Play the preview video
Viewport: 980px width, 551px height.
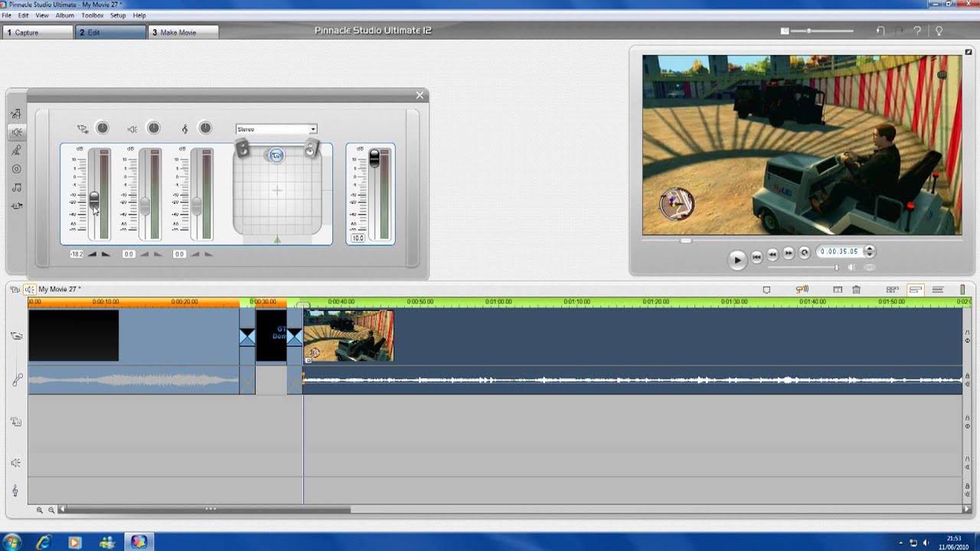737,259
